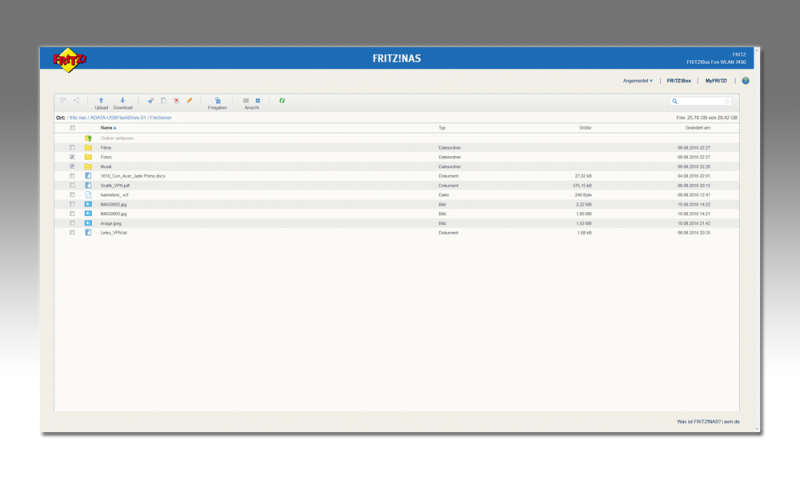Click the .docx document file icon
Viewport: 800px width, 480px height.
[x=88, y=175]
